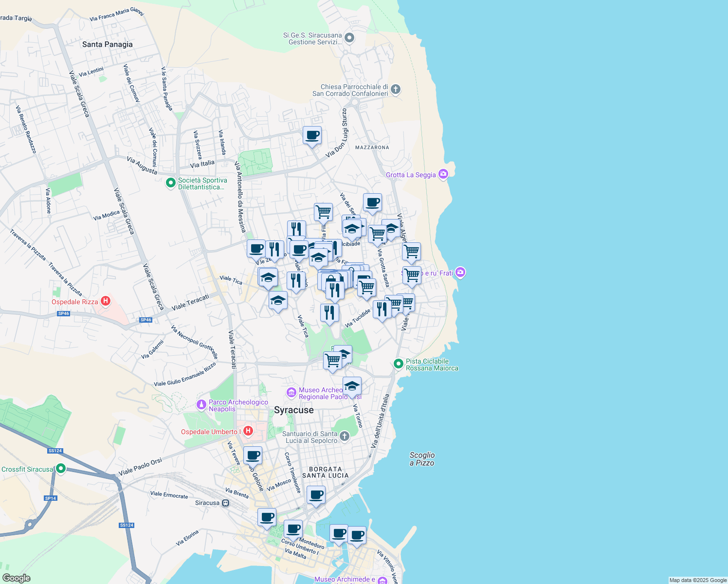Open the school marker left of Via Torino
The image size is (728, 584).
[352, 387]
